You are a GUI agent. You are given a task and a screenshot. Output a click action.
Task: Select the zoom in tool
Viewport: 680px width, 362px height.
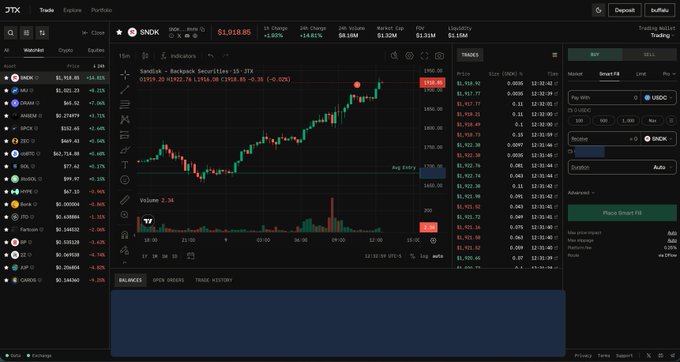[125, 215]
